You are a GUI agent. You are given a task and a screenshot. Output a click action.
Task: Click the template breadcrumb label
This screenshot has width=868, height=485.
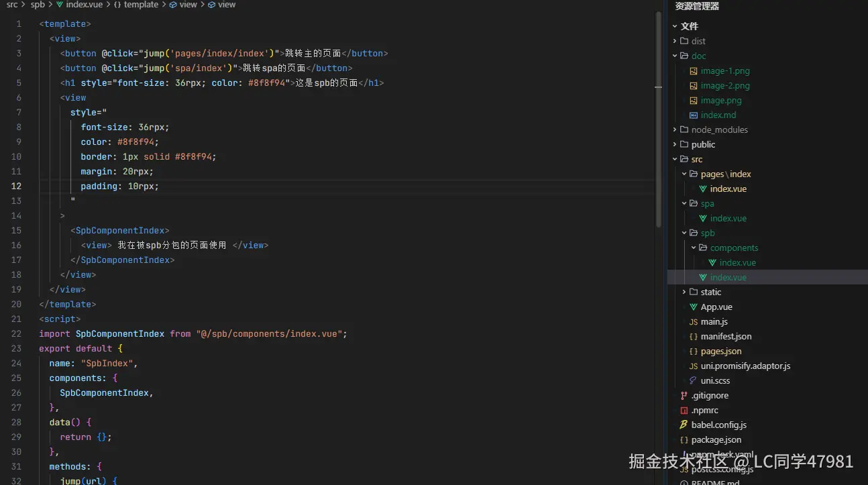point(141,5)
